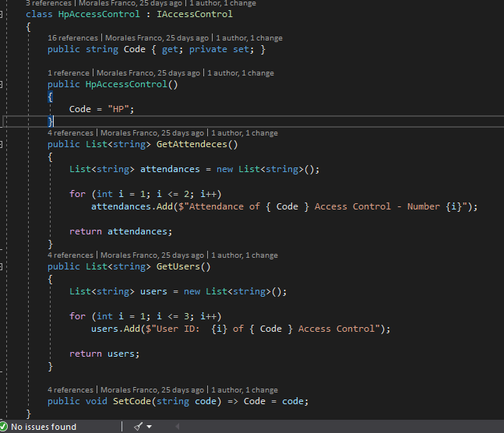The height and width of the screenshot is (433, 504).
Task: Click the "Number {i}" part of the string
Action: tap(435, 206)
